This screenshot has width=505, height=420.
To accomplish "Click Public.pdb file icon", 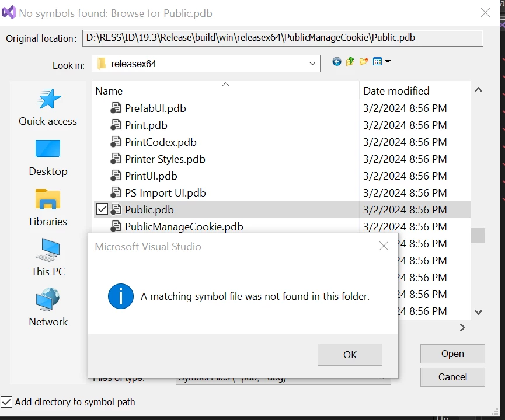I will [x=116, y=209].
